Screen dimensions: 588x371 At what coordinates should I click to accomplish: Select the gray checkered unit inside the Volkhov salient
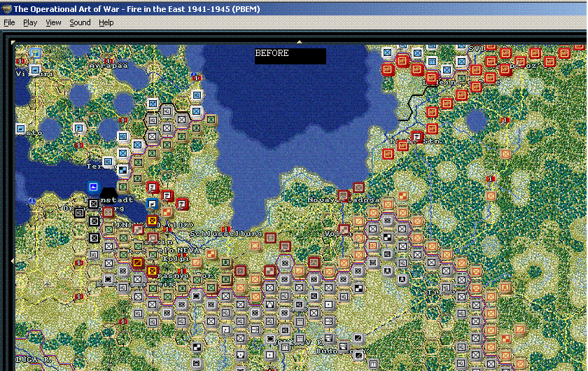coord(387,237)
